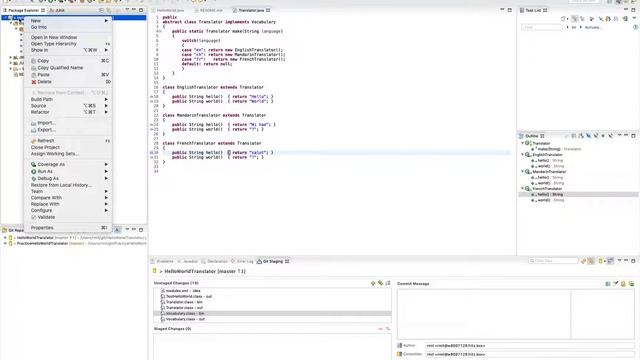Select Assign Working Sets...
The image size is (640, 360).
pos(68,154)
